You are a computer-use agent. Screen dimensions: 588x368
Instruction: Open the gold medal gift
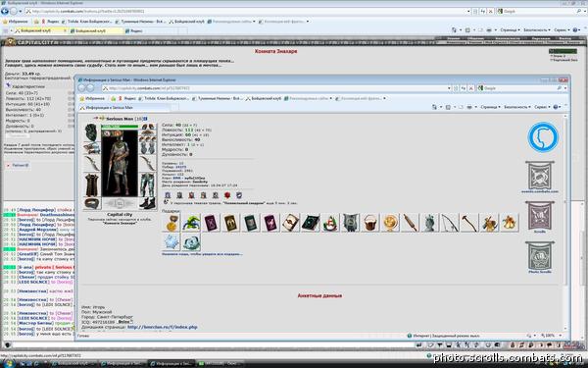click(x=171, y=223)
